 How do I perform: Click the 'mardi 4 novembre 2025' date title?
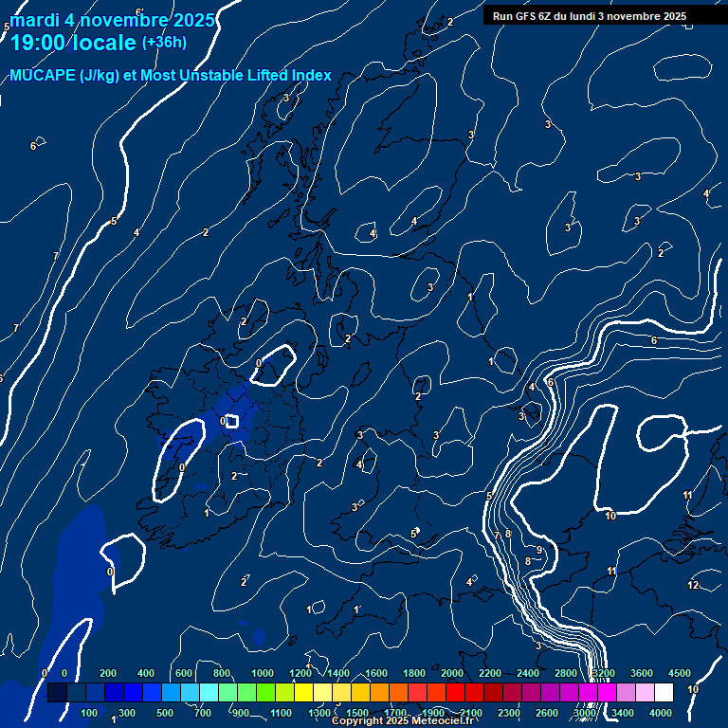(112, 19)
